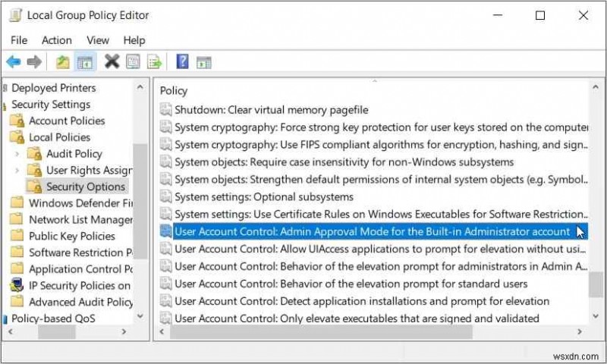Open the File menu
This screenshot has height=364, width=607.
click(x=19, y=40)
